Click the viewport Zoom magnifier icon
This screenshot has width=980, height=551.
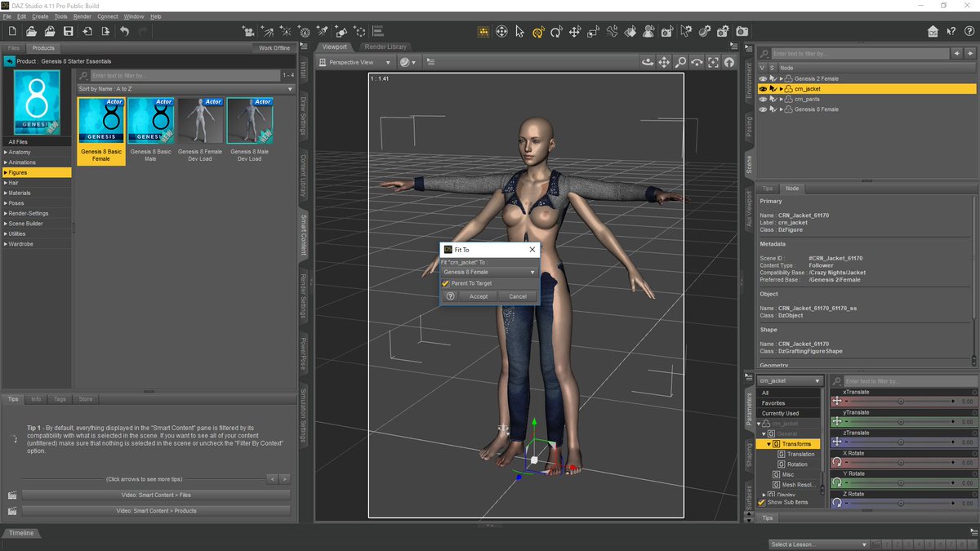coord(680,62)
